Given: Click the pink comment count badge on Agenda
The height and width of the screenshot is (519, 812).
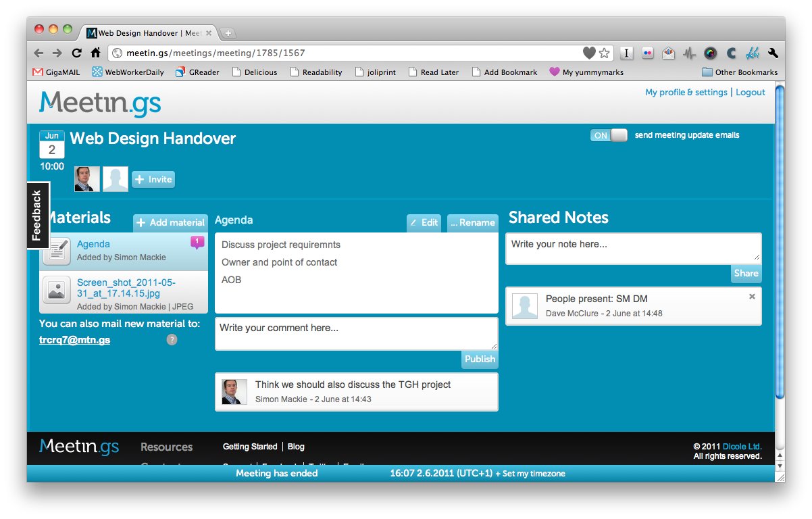Looking at the screenshot, I should [x=197, y=242].
